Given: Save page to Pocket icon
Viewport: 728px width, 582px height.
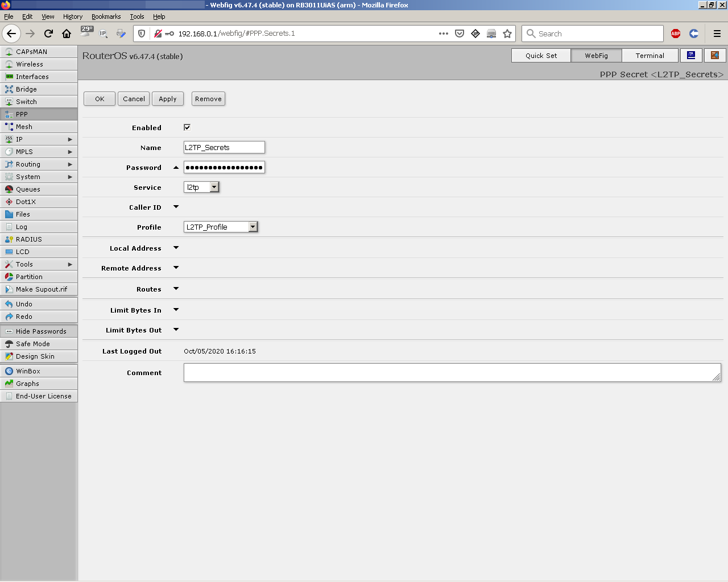Looking at the screenshot, I should [x=460, y=34].
